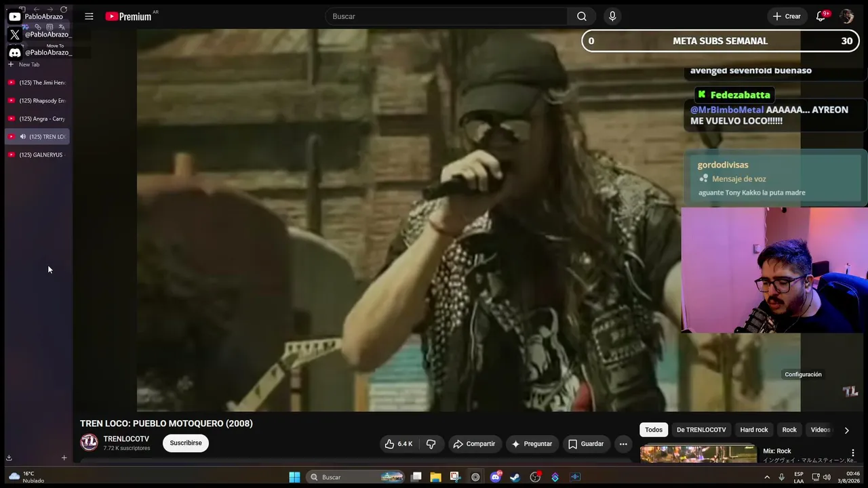Open the ESP LAA language indicator
The width and height of the screenshot is (868, 488).
click(799, 477)
